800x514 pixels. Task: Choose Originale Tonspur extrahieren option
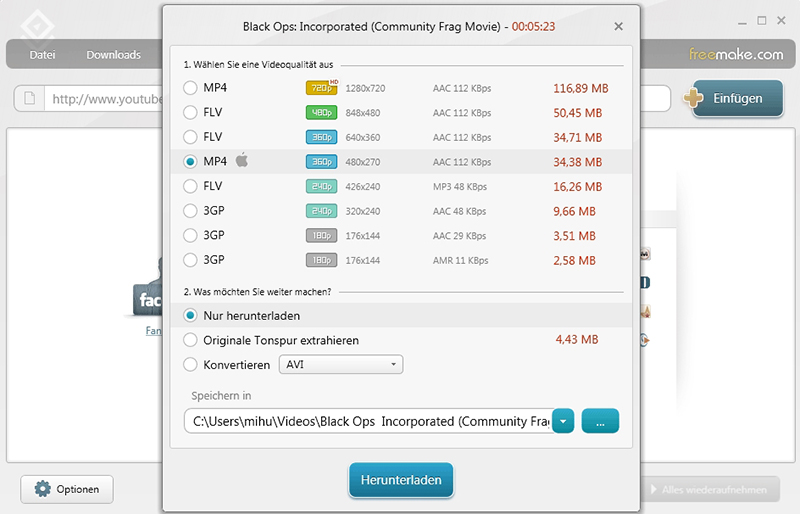click(x=190, y=340)
